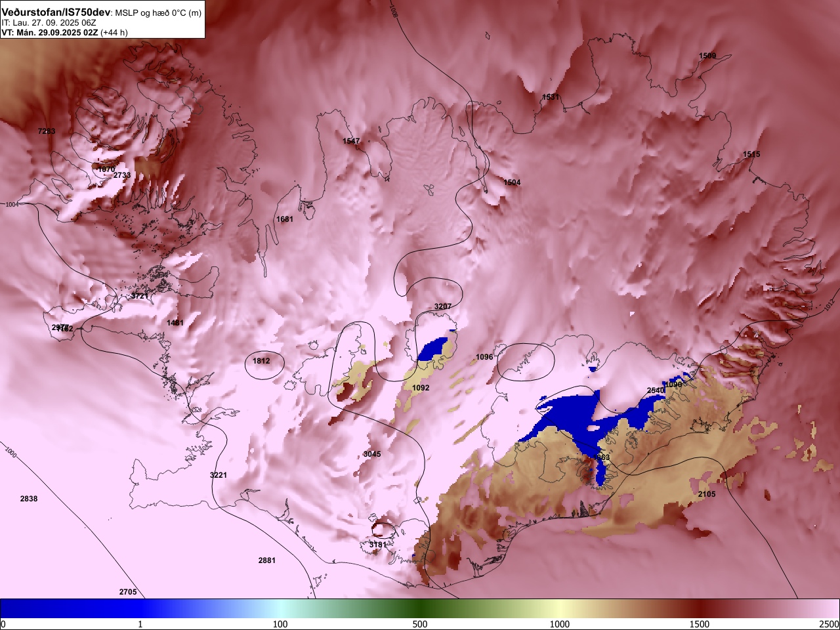Click the 2705 map value

128,592
